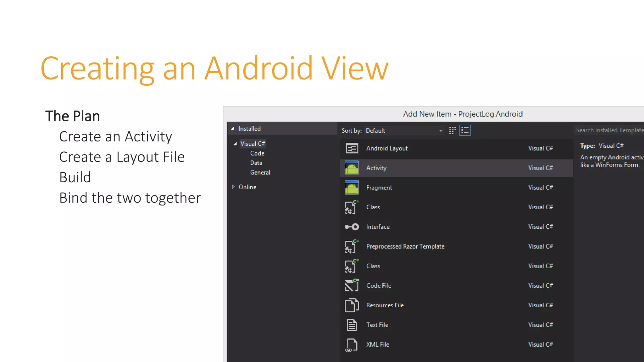This screenshot has width=644, height=362.
Task: Collapse the Installed templates section
Action: [x=233, y=129]
